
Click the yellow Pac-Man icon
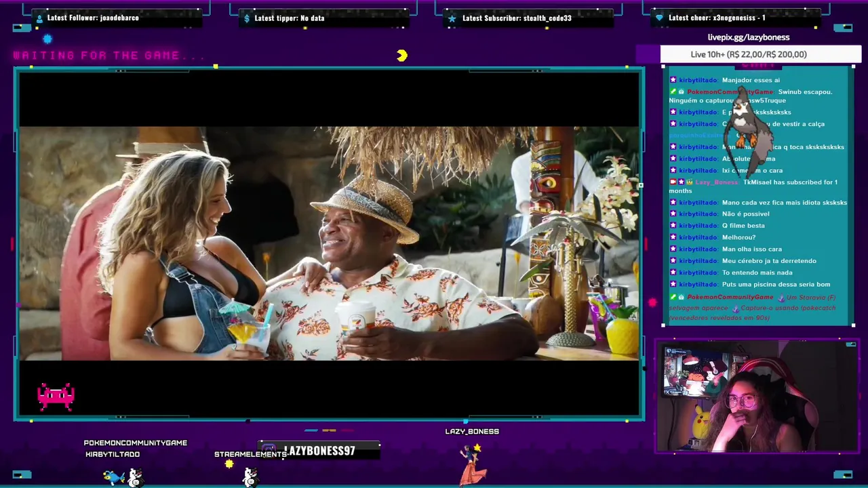pos(402,56)
